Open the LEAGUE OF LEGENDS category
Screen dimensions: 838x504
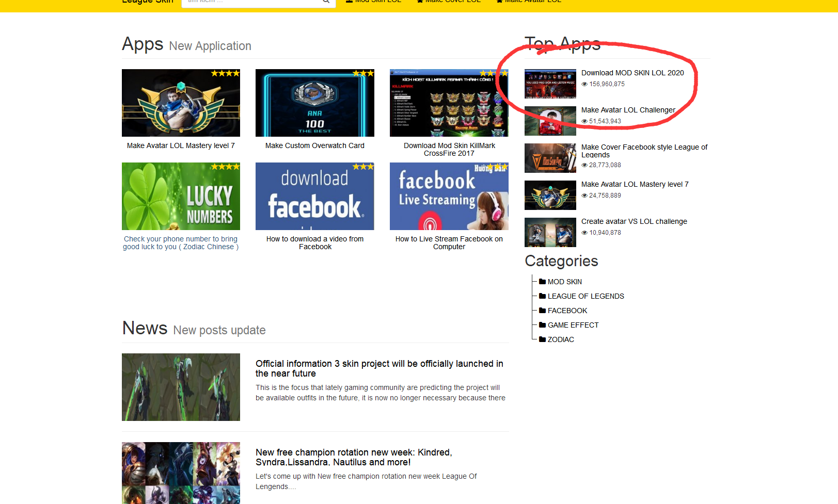point(586,296)
